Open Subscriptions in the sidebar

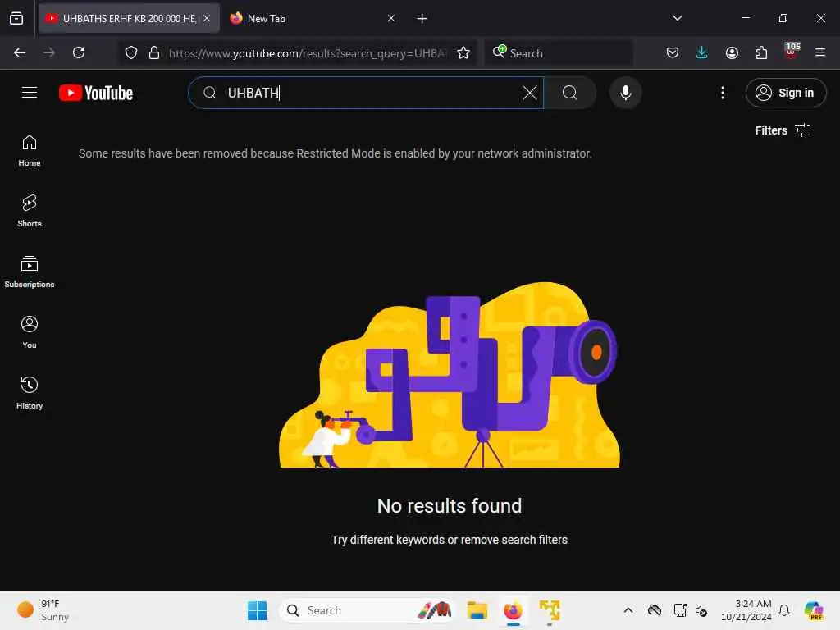pyautogui.click(x=30, y=272)
